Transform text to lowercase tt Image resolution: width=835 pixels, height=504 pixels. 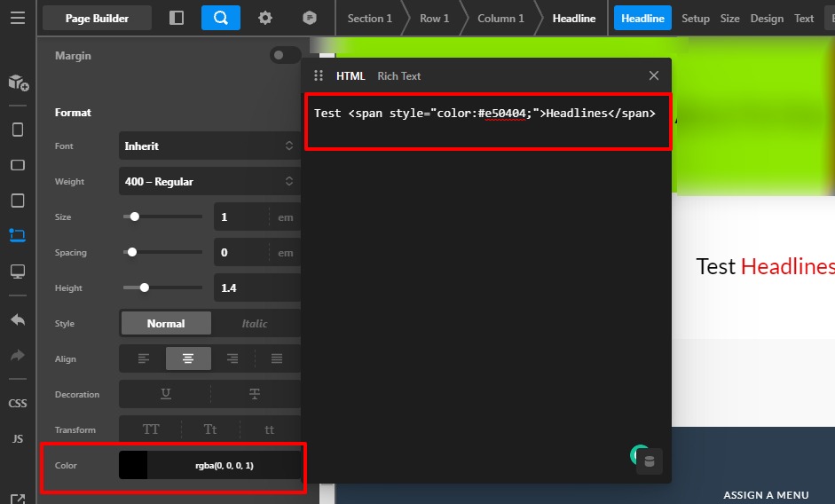pyautogui.click(x=270, y=429)
